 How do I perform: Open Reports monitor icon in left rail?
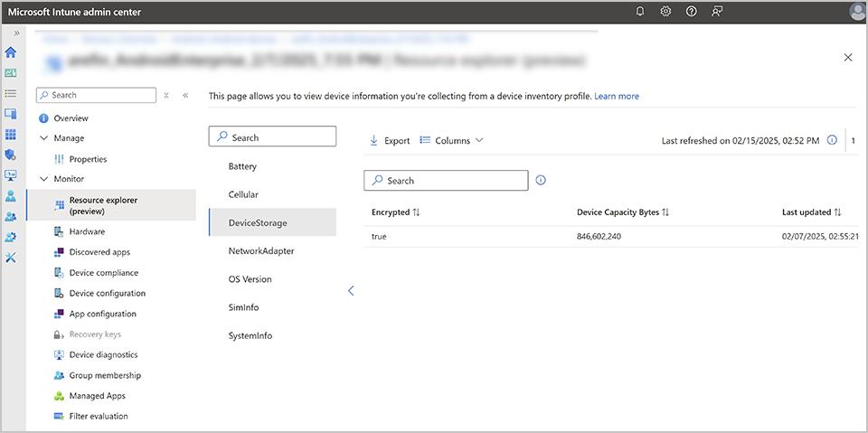point(11,175)
